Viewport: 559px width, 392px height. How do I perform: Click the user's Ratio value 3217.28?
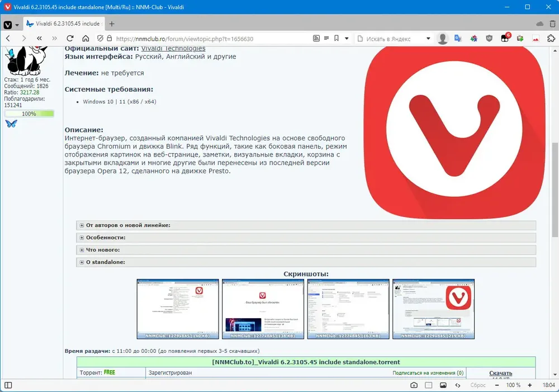(x=30, y=92)
